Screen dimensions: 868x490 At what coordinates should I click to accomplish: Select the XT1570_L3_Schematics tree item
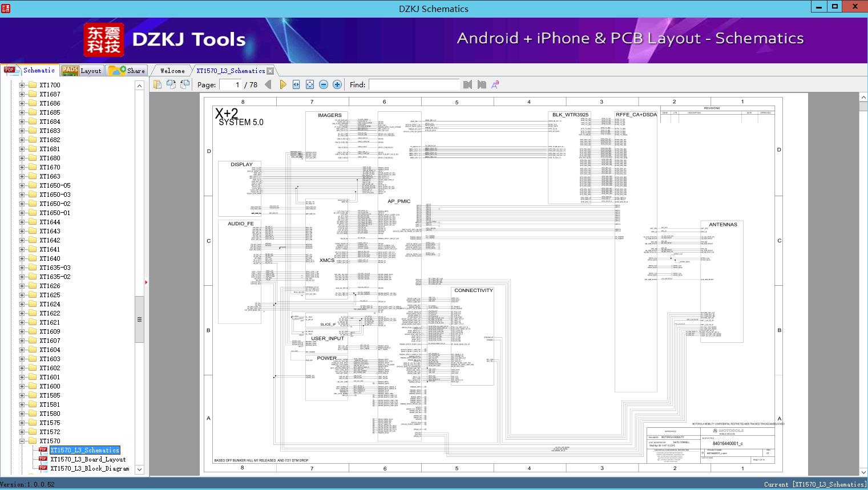pyautogui.click(x=84, y=450)
